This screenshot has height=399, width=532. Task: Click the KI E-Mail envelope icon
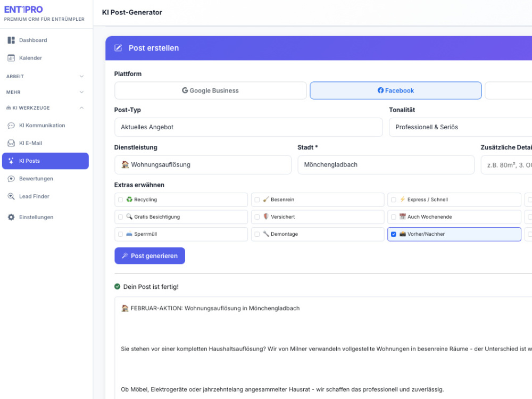click(11, 143)
